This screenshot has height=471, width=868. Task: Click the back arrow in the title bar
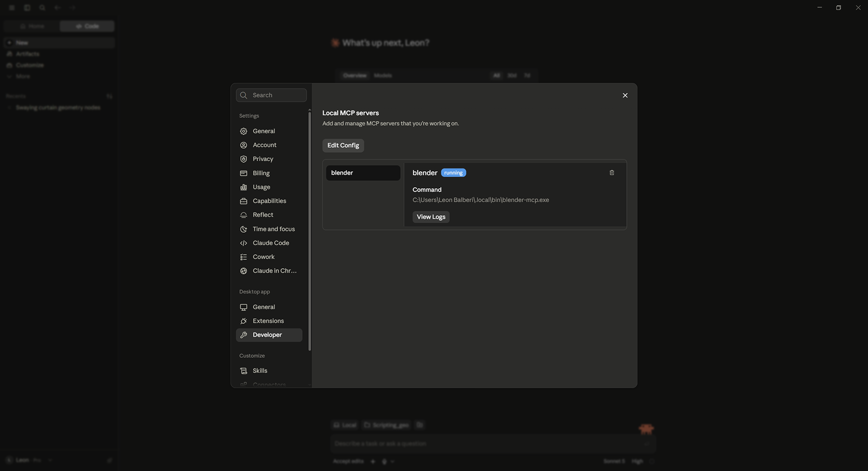click(57, 8)
